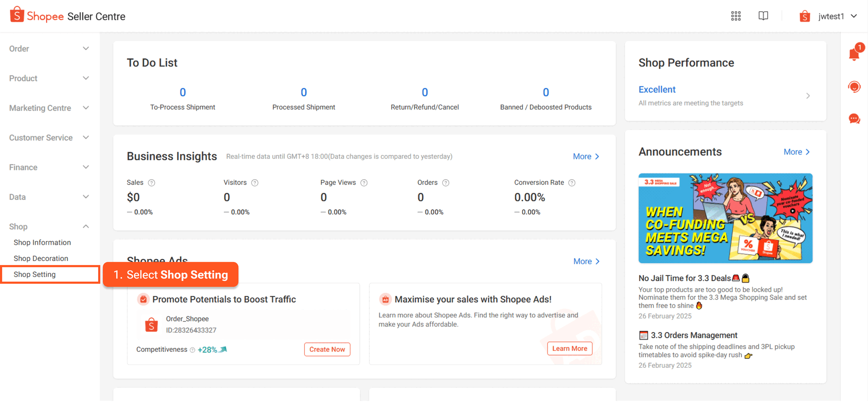The width and height of the screenshot is (868, 402).
Task: Click the help icon beside Conversion Rate
Action: pyautogui.click(x=572, y=183)
